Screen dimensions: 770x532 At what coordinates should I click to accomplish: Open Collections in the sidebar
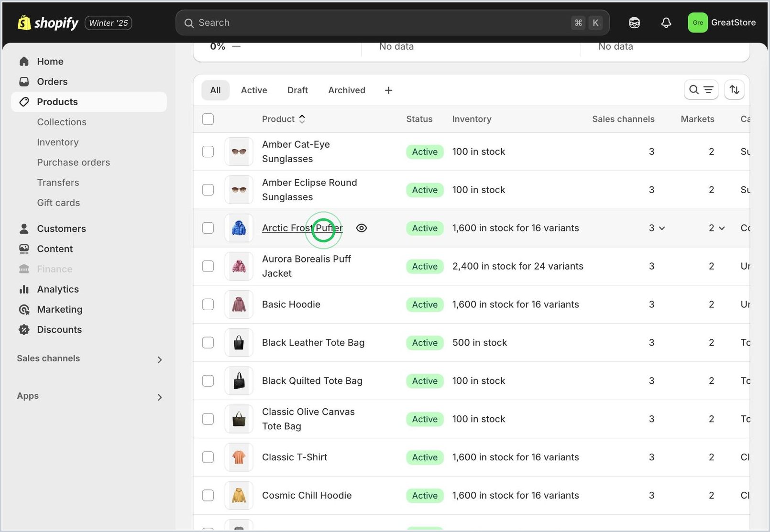click(x=62, y=122)
